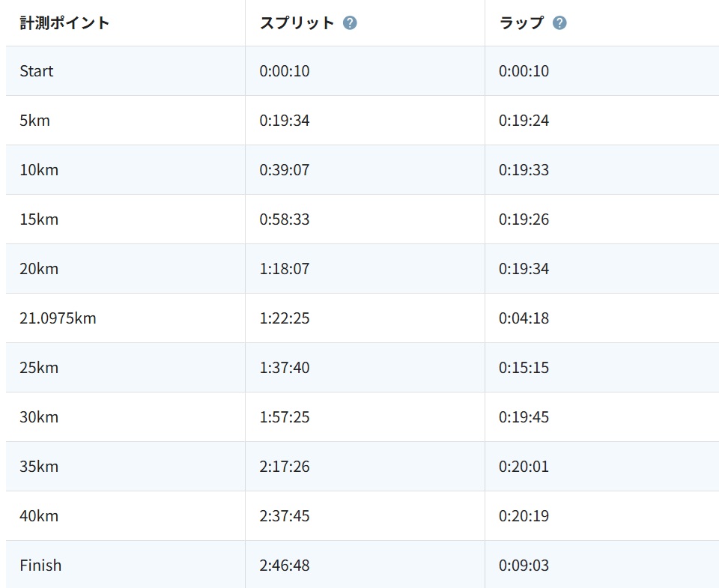This screenshot has height=588, width=719.
Task: Click the Finish split time 2:46:48
Action: [285, 566]
